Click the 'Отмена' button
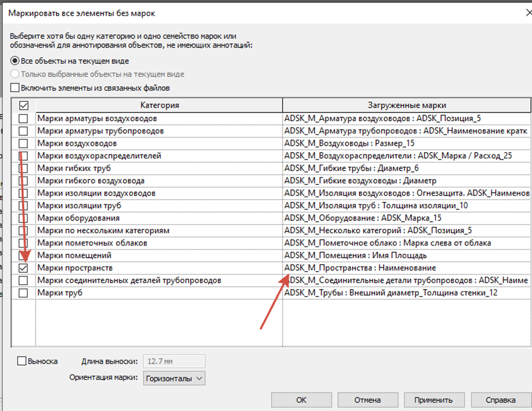 point(368,400)
